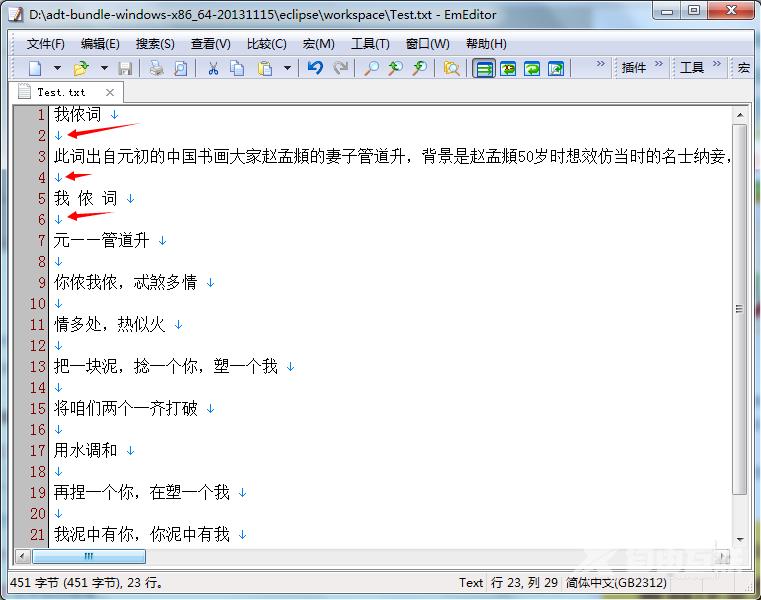Click 行 23, 列 29 position in status bar
The height and width of the screenshot is (600, 761).
[524, 583]
